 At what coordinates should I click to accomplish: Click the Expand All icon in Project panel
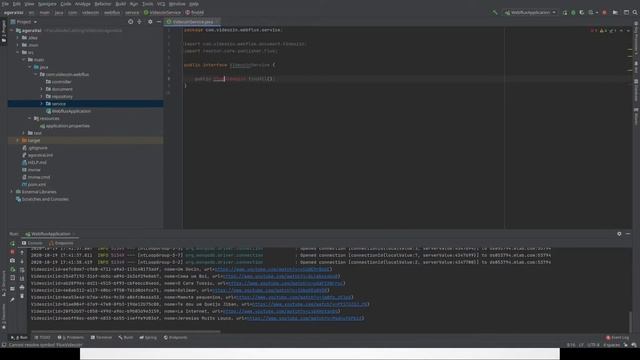(140, 22)
